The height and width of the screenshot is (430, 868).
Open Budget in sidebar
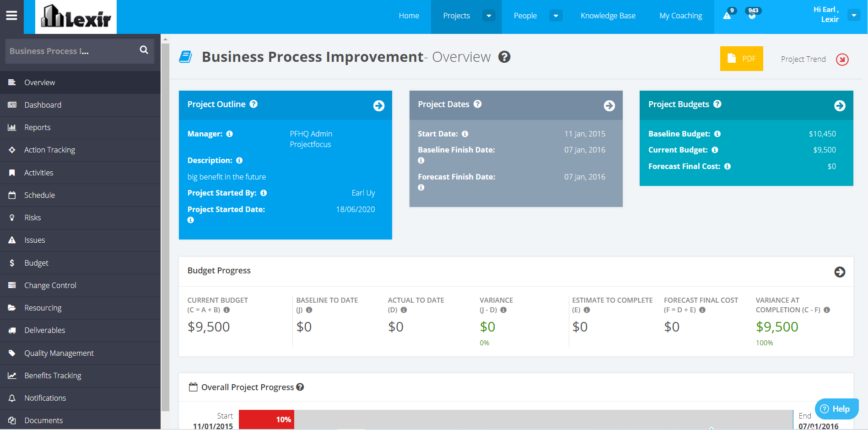pyautogui.click(x=80, y=263)
